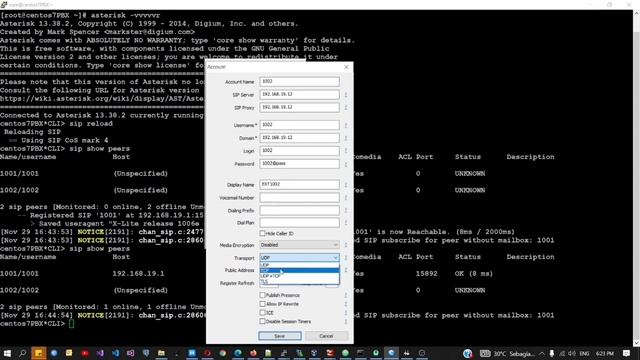The width and height of the screenshot is (640, 360).
Task: Open Chrome from the taskbar
Action: click(222, 353)
